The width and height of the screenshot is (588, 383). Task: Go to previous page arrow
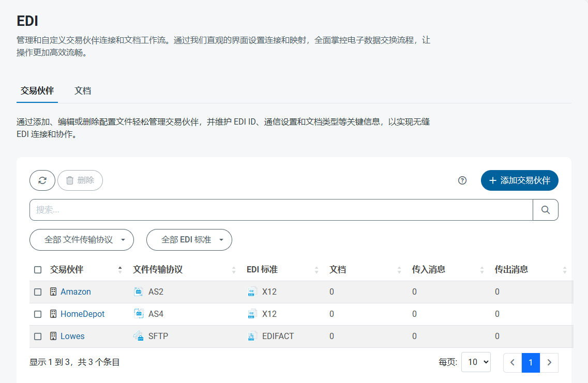[x=512, y=362]
